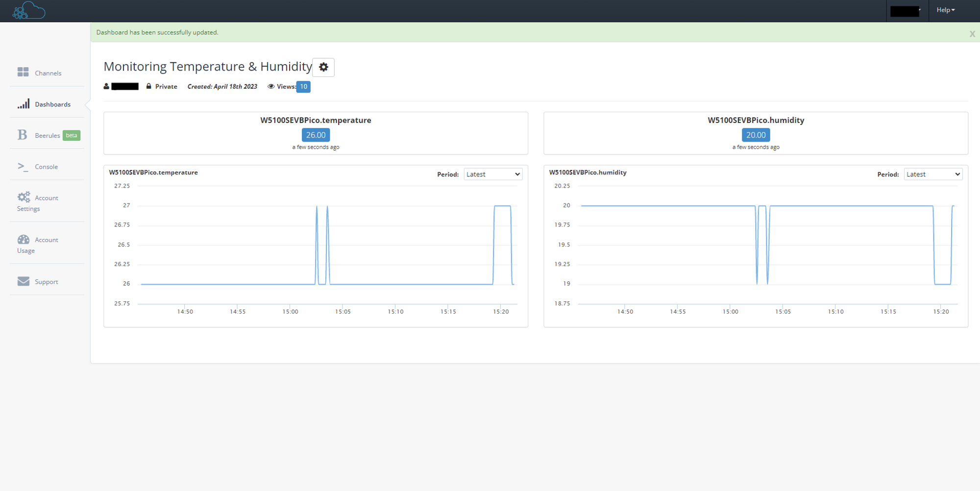Click the Beebotte cloud logo
The height and width of the screenshot is (491, 980).
tap(29, 10)
